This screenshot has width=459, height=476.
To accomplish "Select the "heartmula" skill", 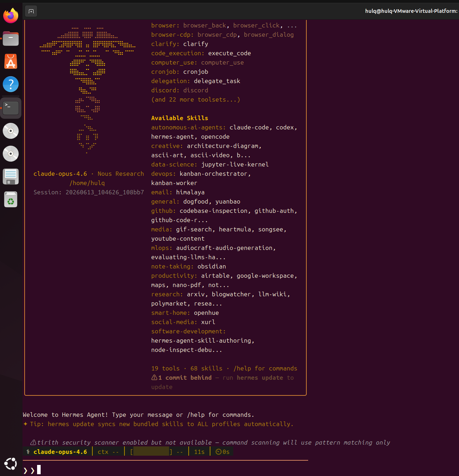I will [235, 229].
